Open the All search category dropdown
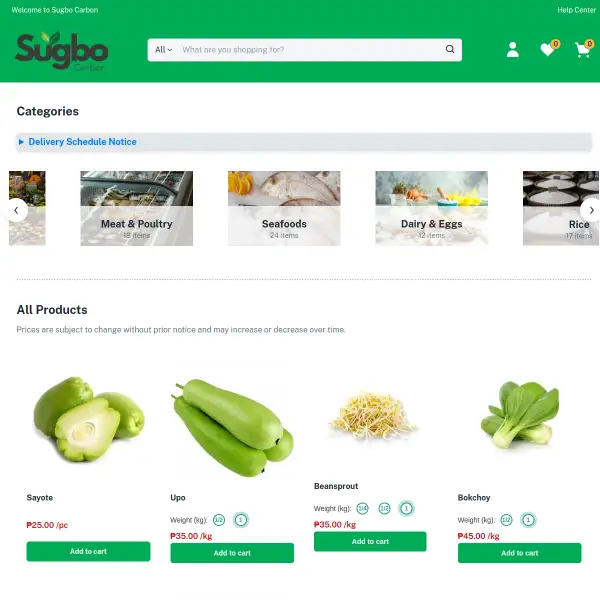This screenshot has width=600, height=600. point(163,50)
